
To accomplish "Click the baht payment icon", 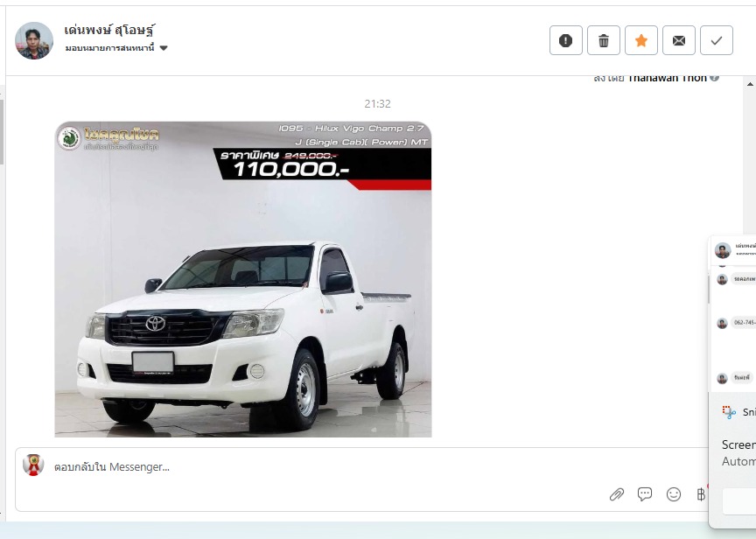I will pos(701,494).
